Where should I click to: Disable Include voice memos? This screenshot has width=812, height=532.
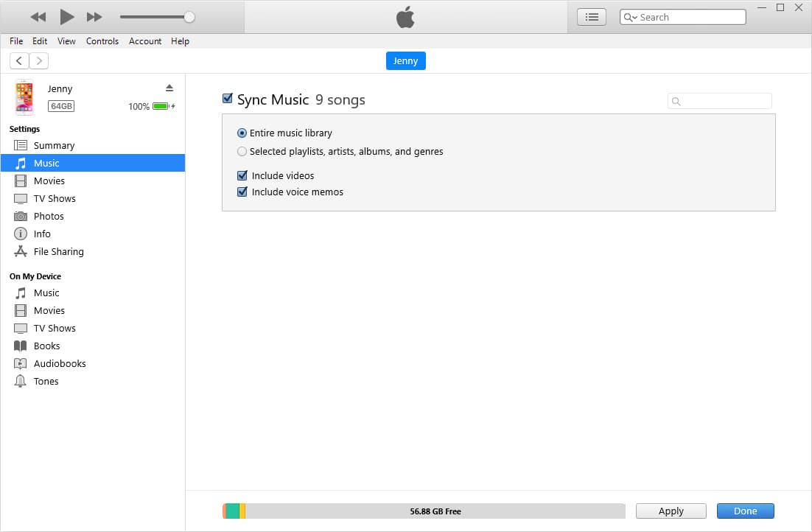(242, 192)
